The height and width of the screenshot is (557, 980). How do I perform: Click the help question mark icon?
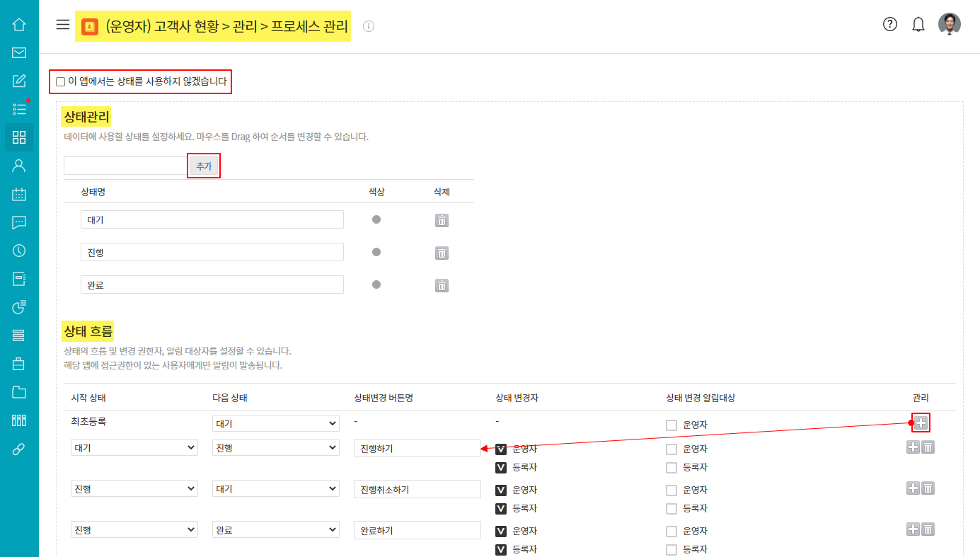tap(890, 25)
